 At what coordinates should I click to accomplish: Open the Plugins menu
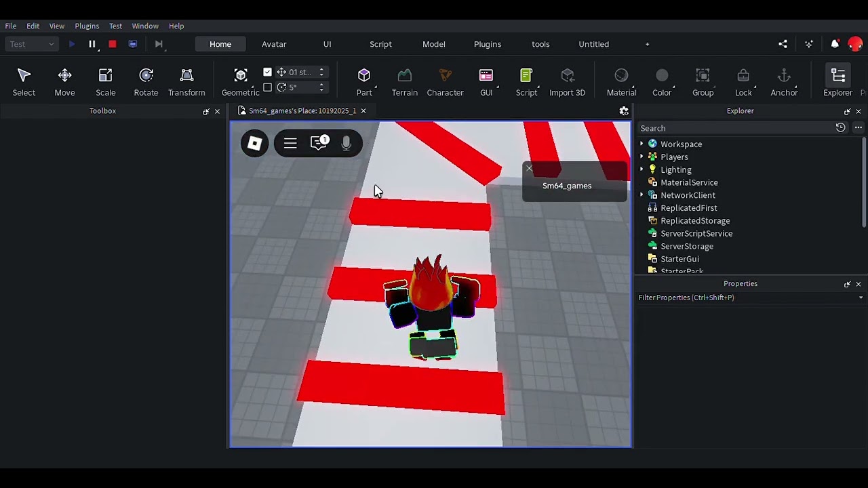click(87, 26)
